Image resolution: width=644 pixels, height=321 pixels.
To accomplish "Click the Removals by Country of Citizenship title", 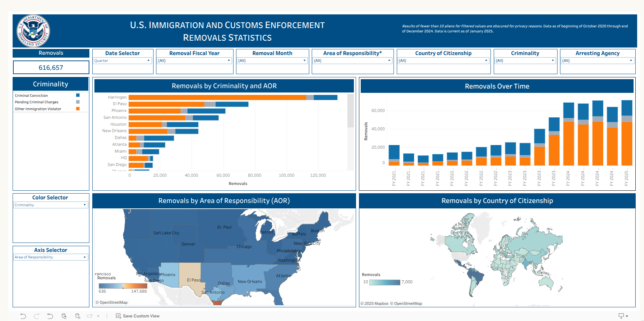I will [497, 201].
